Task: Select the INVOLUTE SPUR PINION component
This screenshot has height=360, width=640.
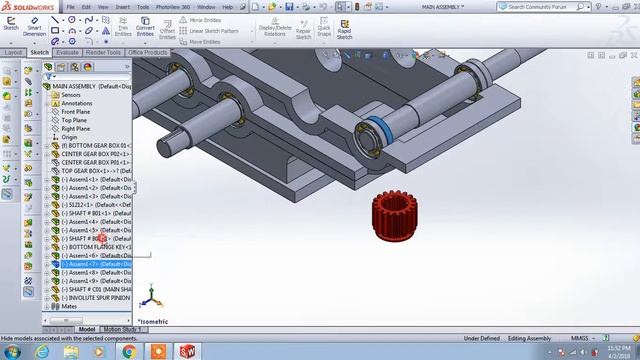Action: coord(96,298)
